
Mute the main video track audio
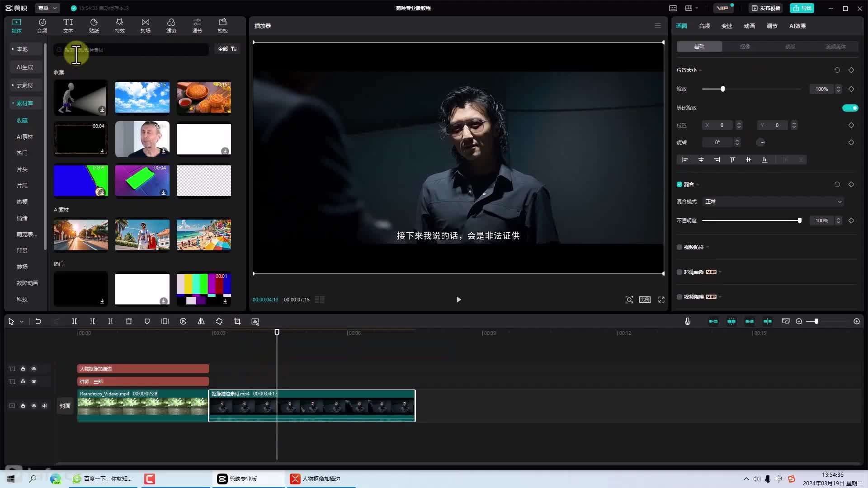45,406
